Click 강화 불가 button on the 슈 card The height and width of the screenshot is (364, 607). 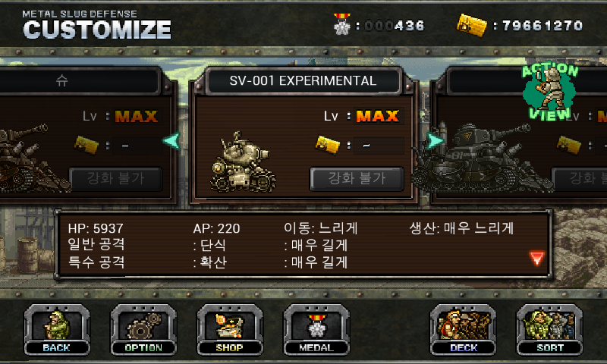(116, 178)
